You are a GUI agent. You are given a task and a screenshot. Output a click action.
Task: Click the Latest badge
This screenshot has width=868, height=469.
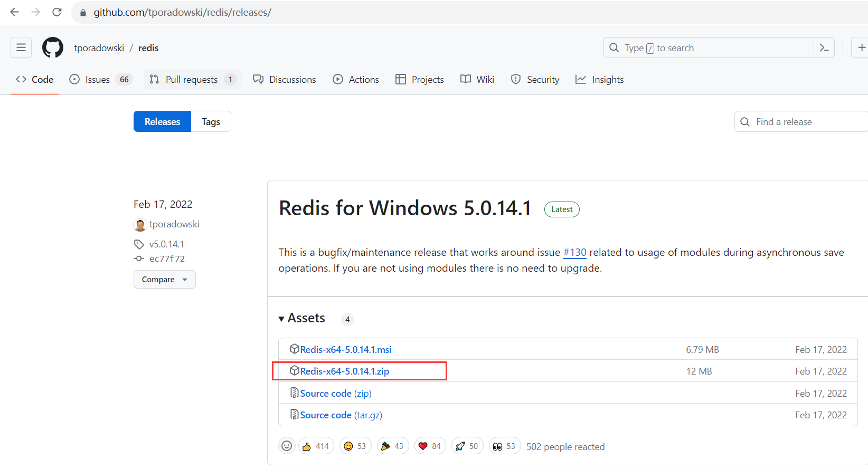point(562,209)
